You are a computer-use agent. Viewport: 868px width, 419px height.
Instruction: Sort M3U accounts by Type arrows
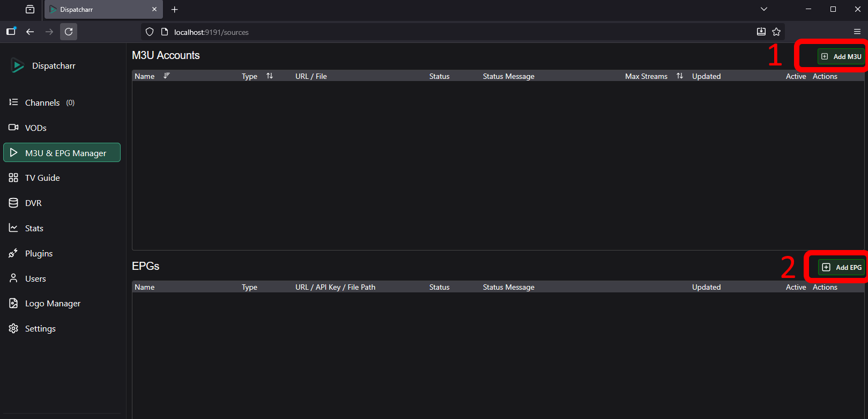click(x=270, y=76)
